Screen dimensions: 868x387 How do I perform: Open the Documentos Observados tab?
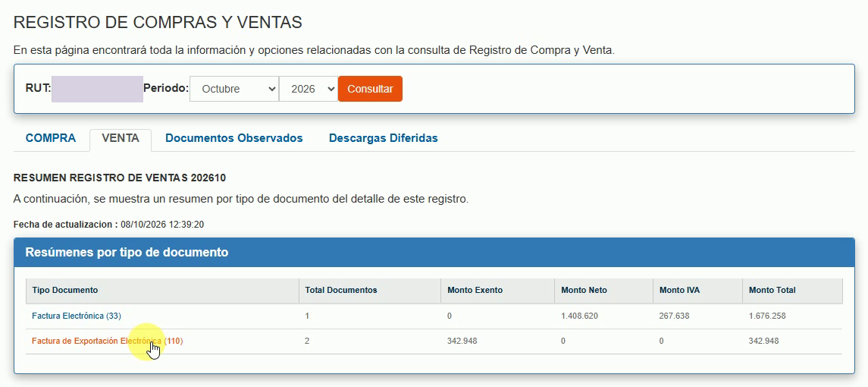(234, 139)
